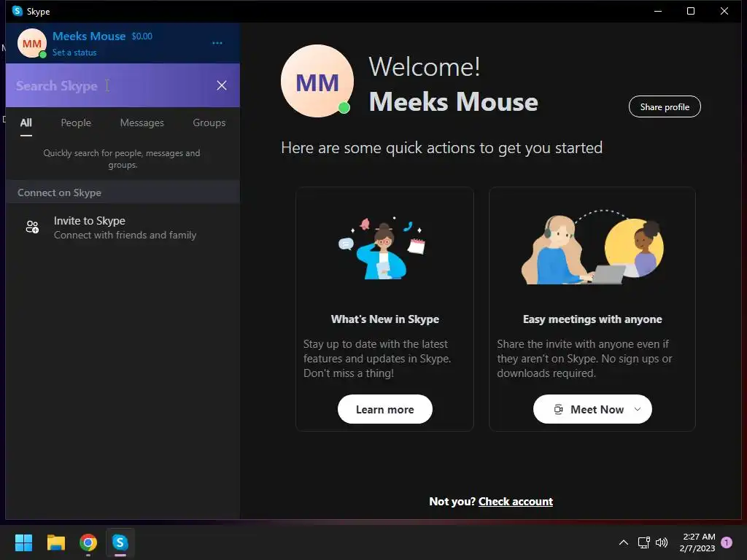Click Learn more about What's New

coord(385,410)
